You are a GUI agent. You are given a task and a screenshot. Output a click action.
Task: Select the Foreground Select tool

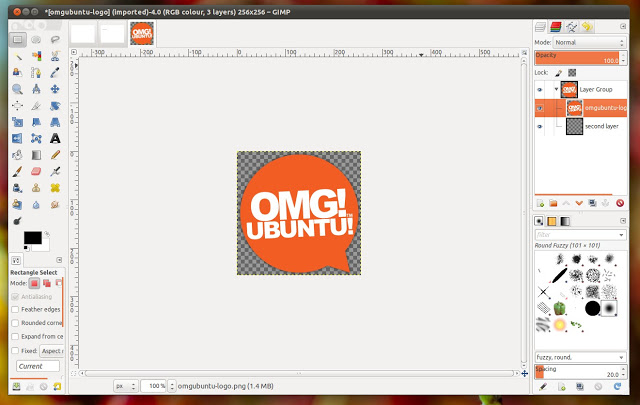pyautogui.click(x=18, y=73)
